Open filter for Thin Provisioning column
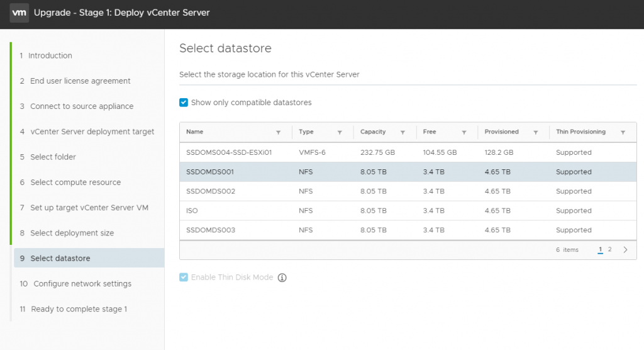 pos(623,132)
